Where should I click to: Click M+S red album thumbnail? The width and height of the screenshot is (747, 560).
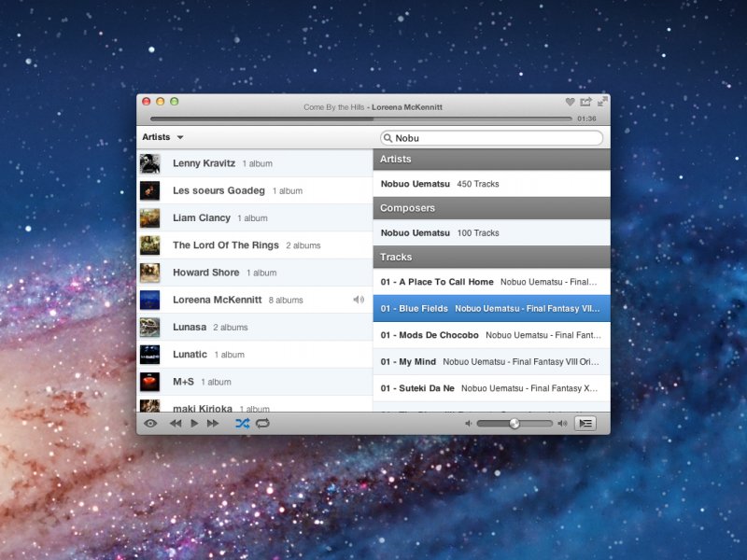click(x=149, y=382)
